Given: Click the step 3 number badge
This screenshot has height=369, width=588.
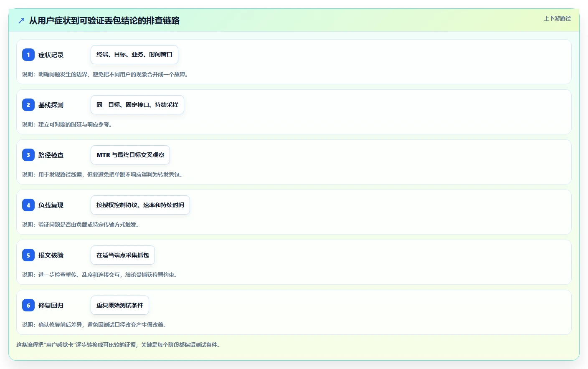Looking at the screenshot, I should click(x=28, y=155).
